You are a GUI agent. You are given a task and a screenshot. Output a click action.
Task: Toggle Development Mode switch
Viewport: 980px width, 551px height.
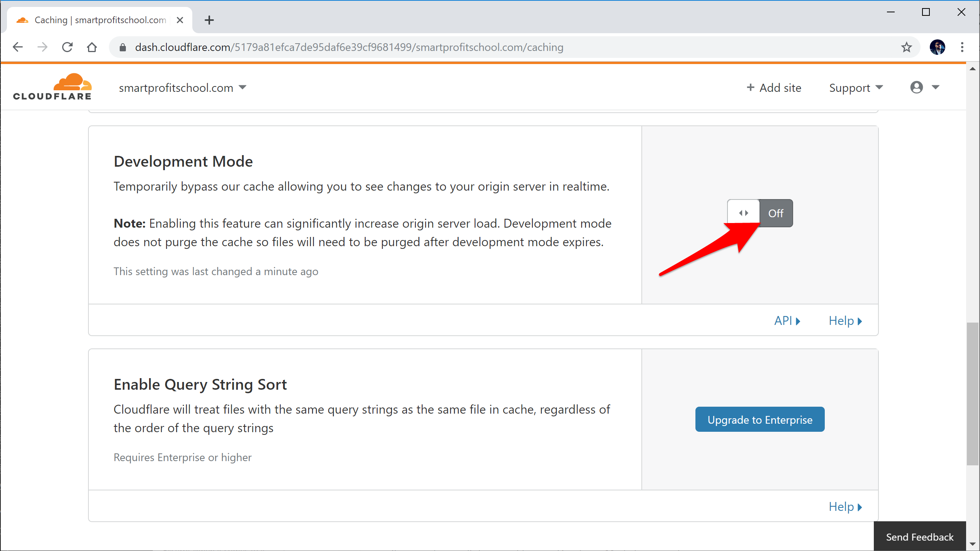pyautogui.click(x=760, y=213)
